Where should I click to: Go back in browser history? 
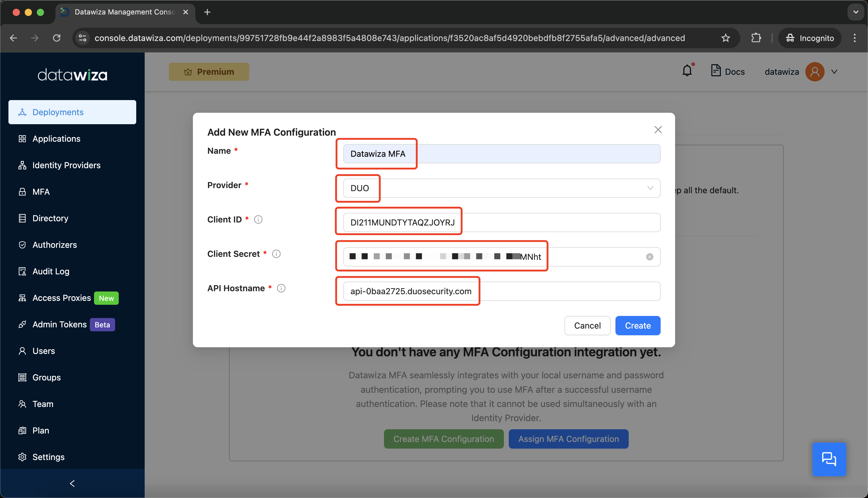pos(13,38)
